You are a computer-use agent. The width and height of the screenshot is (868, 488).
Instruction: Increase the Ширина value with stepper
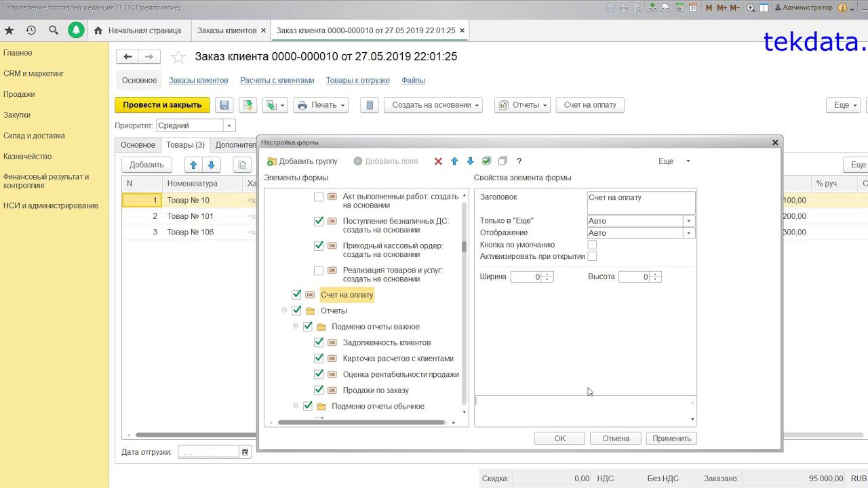click(x=548, y=274)
